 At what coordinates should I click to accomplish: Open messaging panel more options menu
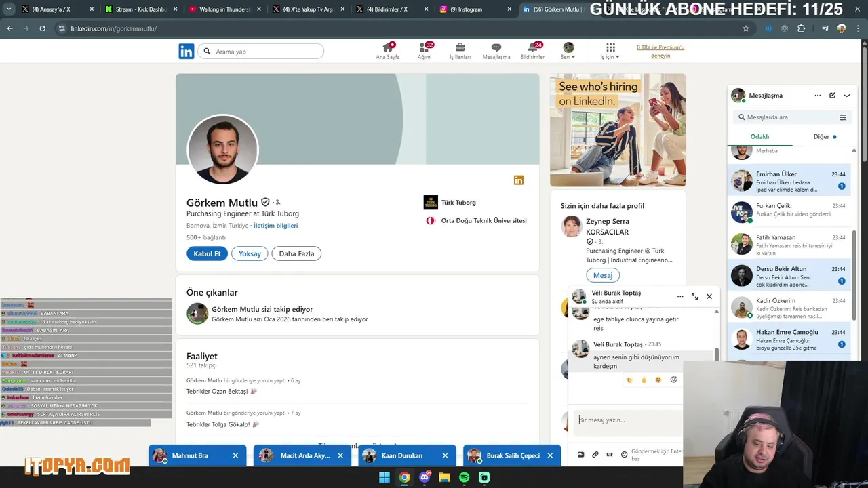click(x=817, y=96)
